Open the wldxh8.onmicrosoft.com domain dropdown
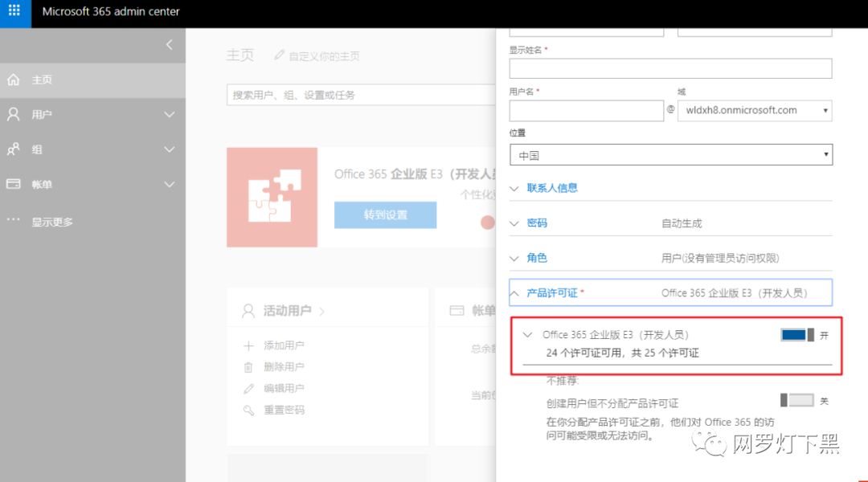 (x=826, y=110)
